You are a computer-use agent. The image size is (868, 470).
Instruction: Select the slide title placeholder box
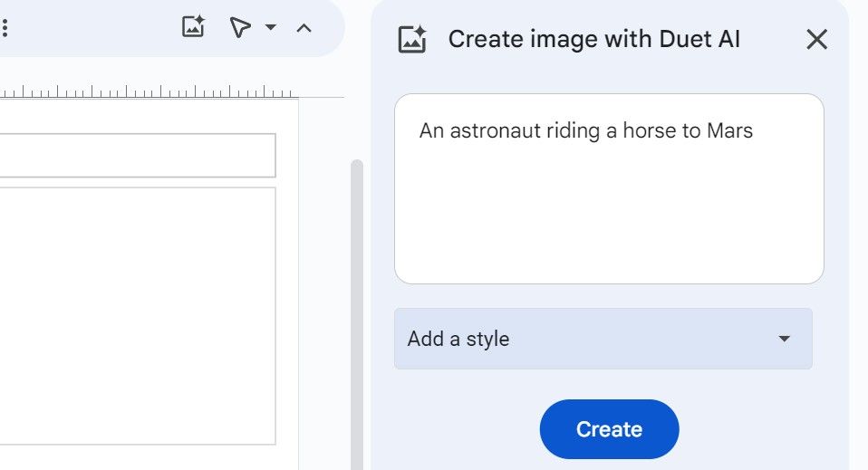point(136,156)
